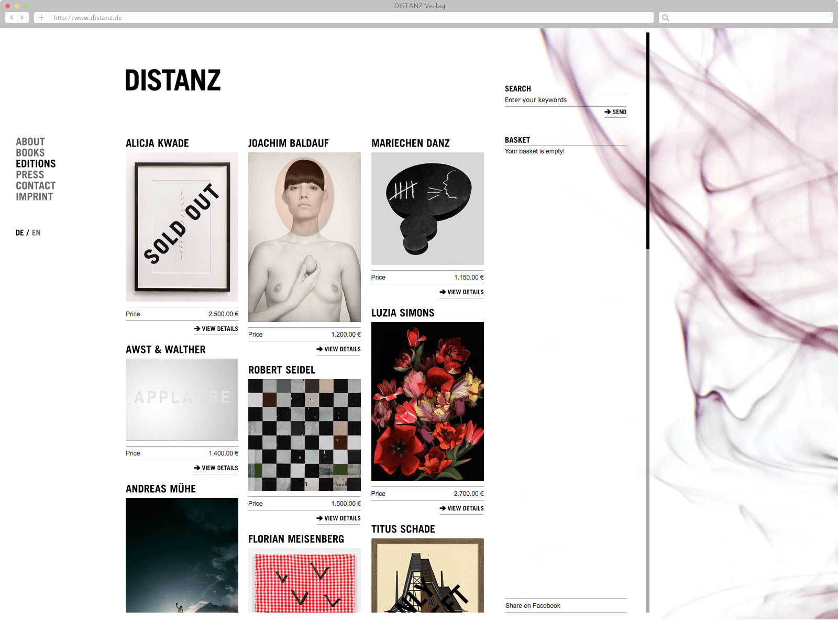
Task: Focus the 'Enter your keywords' search field
Action: click(x=566, y=100)
